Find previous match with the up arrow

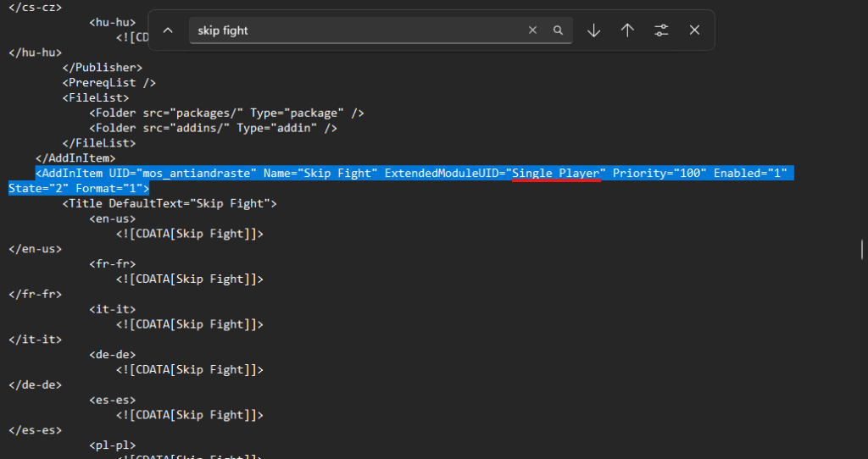pyautogui.click(x=627, y=30)
